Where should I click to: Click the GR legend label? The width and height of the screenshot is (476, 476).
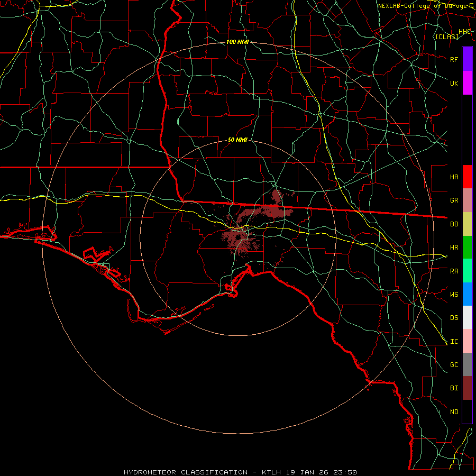coord(454,200)
